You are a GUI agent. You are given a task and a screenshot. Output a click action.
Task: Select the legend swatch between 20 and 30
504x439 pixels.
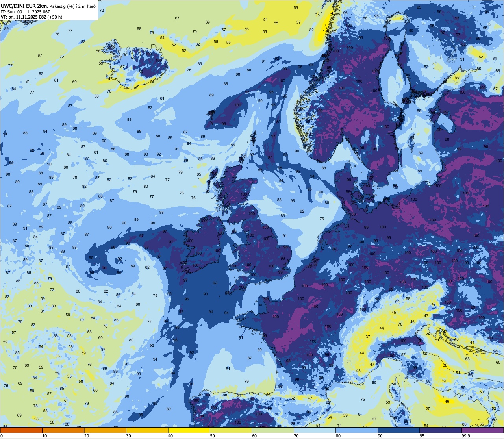pos(105,430)
